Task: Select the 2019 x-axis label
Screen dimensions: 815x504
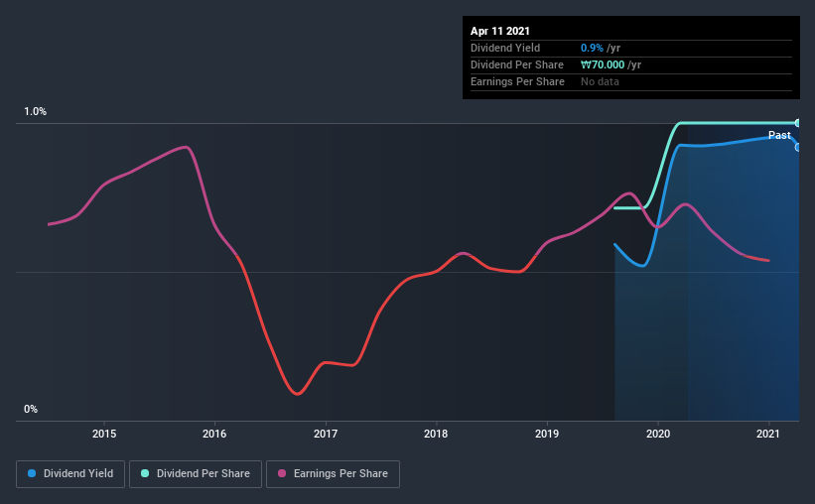Action: tap(547, 434)
